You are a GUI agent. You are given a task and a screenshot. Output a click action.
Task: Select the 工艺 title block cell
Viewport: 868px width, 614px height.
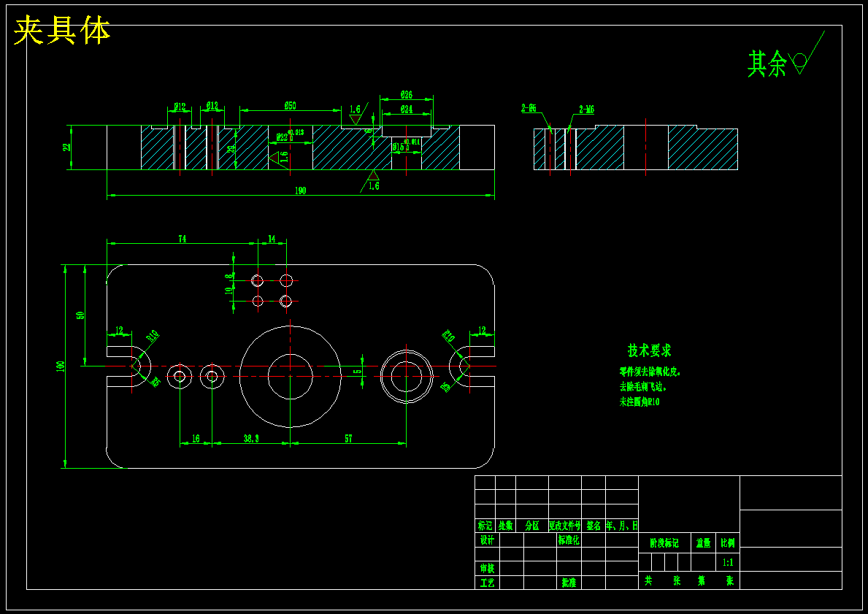pos(487,583)
